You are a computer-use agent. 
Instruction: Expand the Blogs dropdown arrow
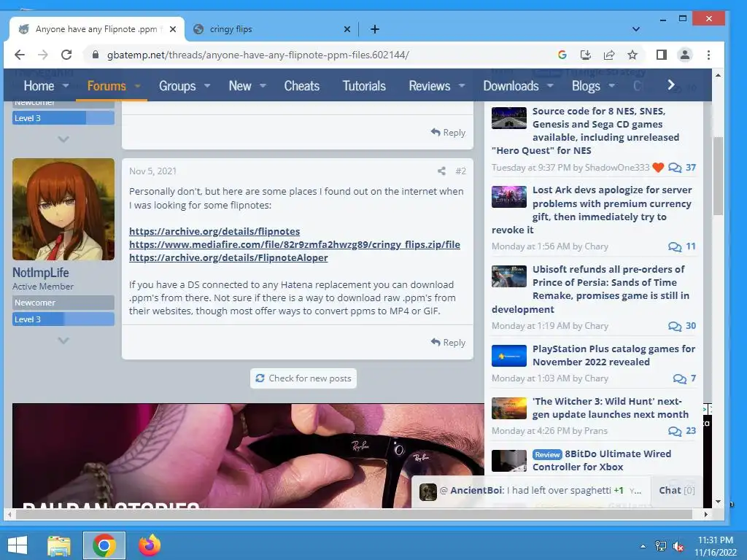(x=612, y=86)
